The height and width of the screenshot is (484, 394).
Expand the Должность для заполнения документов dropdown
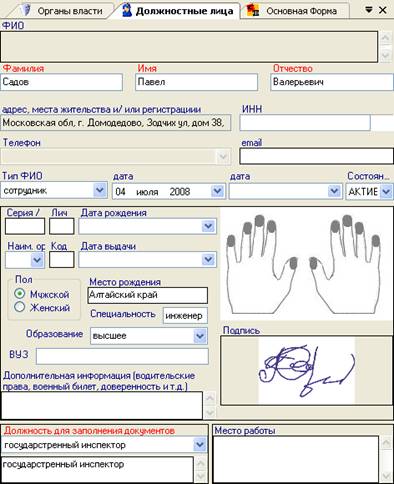pos(200,444)
